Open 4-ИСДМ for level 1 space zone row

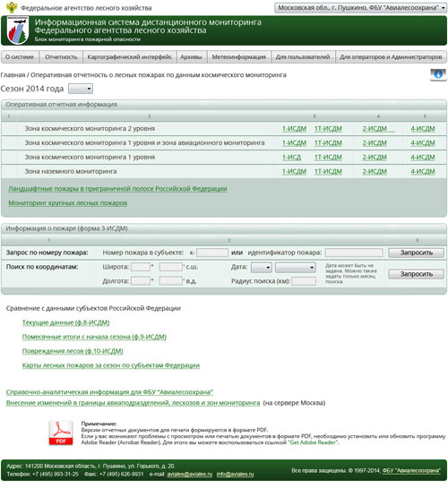click(x=423, y=158)
